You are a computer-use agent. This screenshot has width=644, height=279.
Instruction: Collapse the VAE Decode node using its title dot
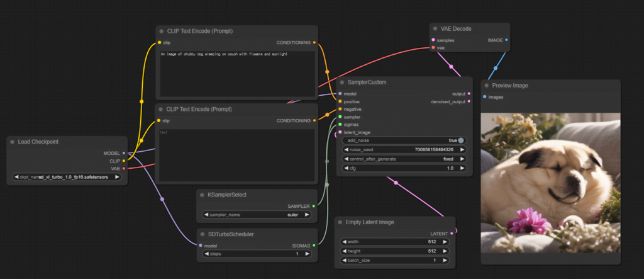[x=436, y=29]
